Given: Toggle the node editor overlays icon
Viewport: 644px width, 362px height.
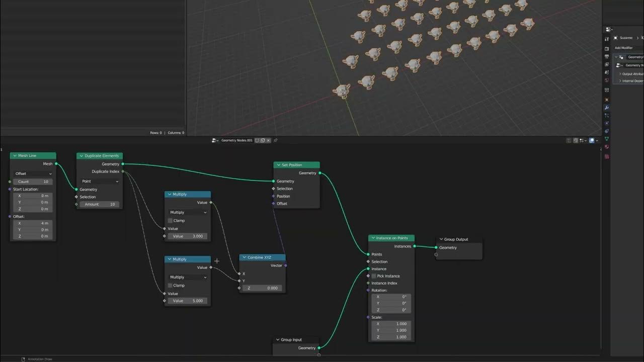Looking at the screenshot, I should (x=592, y=140).
